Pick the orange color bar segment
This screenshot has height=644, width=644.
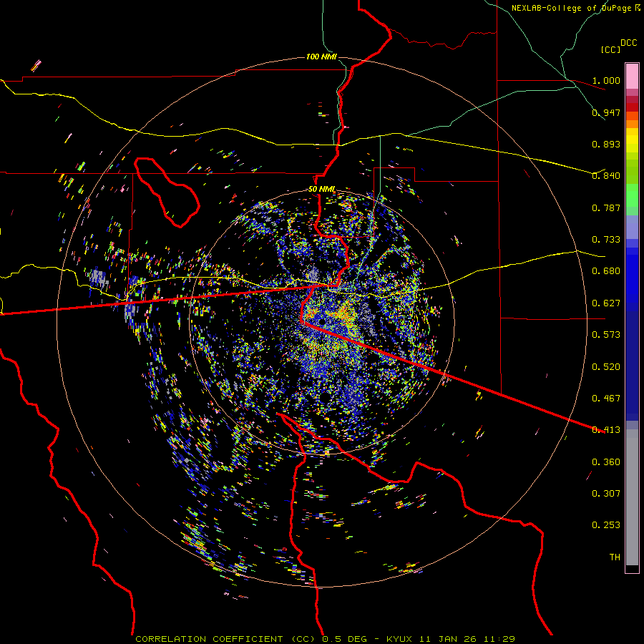(x=632, y=124)
